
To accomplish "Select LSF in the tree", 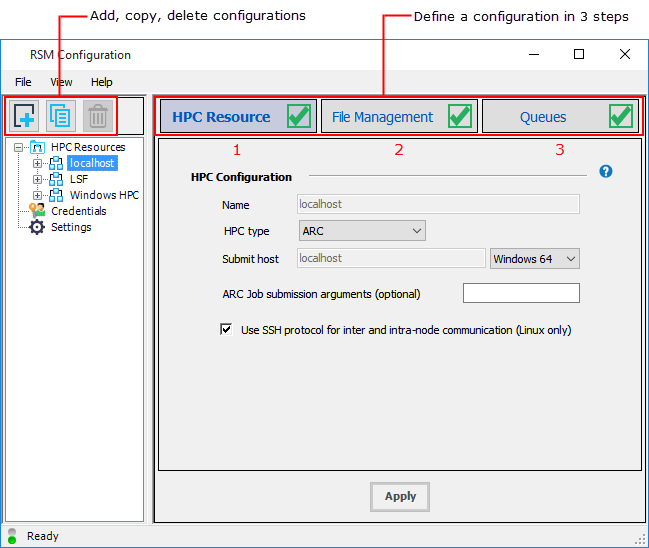I will (x=79, y=179).
